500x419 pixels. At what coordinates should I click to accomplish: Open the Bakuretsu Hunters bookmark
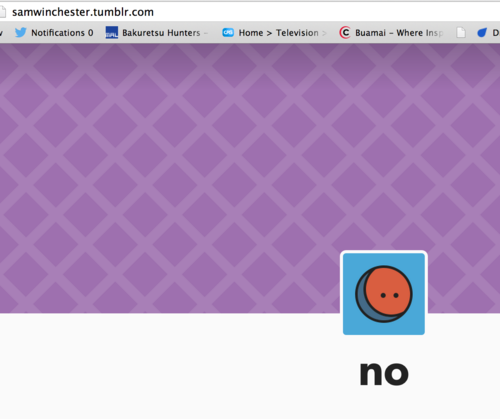pos(156,33)
